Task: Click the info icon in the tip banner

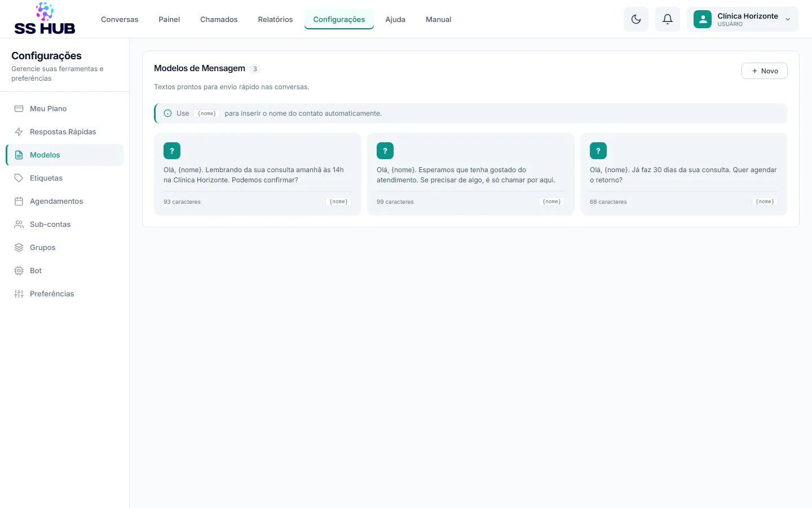Action: [x=167, y=113]
